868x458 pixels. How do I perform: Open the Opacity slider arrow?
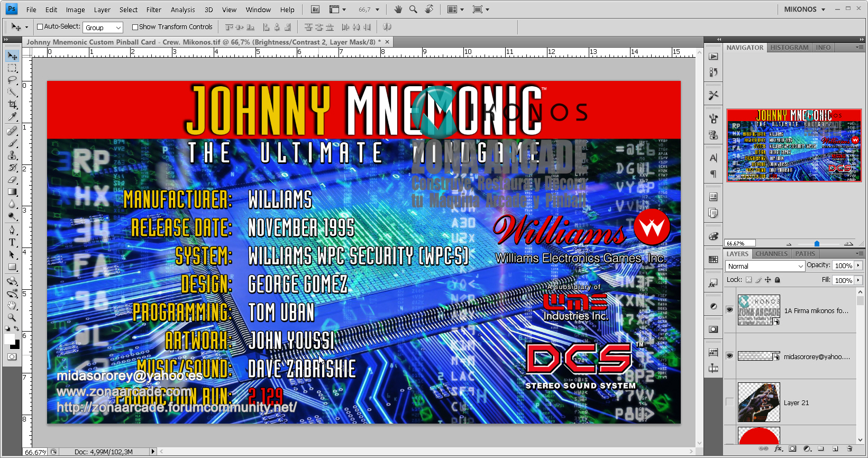point(858,265)
